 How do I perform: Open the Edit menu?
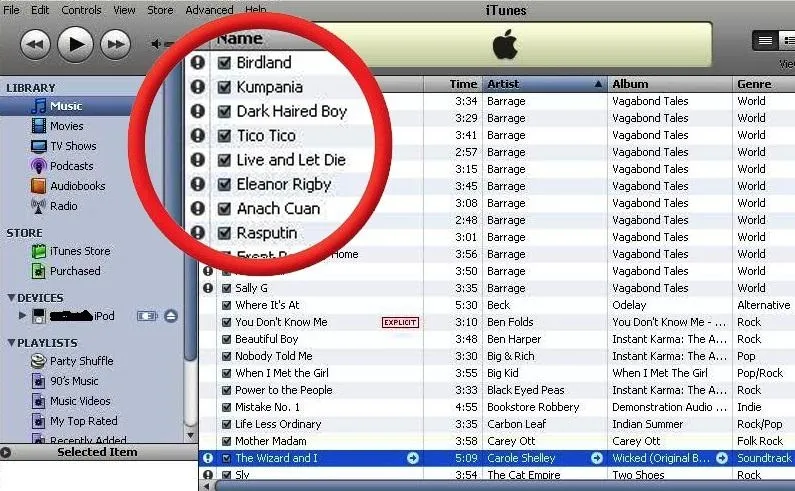[40, 10]
